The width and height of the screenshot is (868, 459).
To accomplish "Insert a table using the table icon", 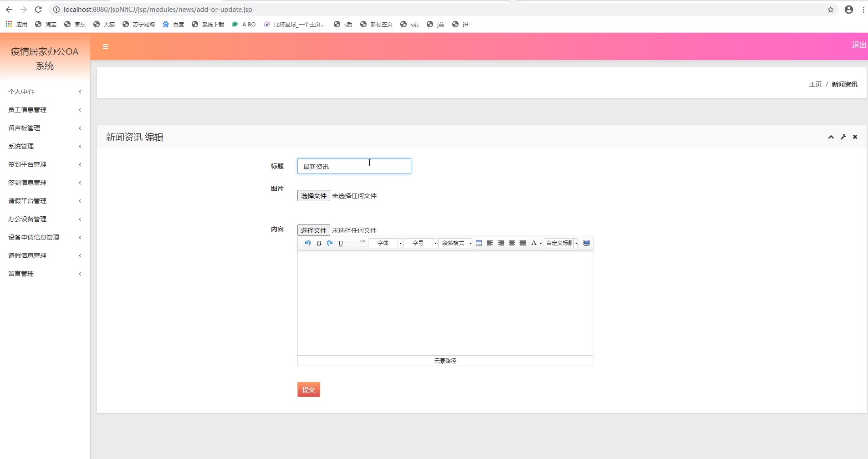I will 479,243.
